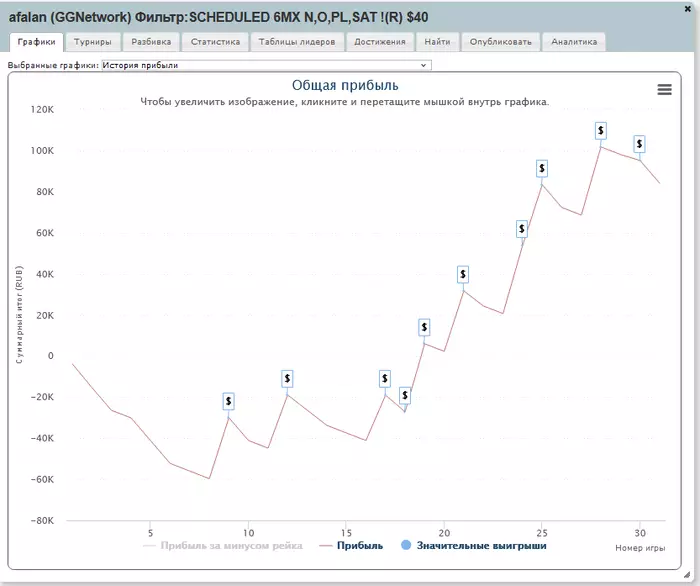Click the 'Выбранные графики:' label
Screen dimensions: 700x586
tap(53, 65)
